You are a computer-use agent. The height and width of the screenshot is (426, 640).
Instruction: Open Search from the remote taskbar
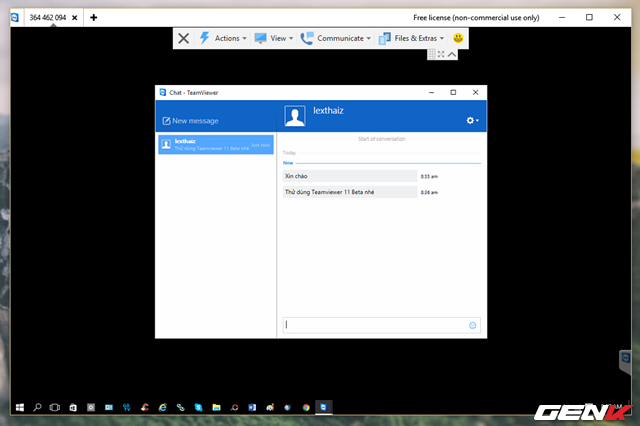[38, 408]
